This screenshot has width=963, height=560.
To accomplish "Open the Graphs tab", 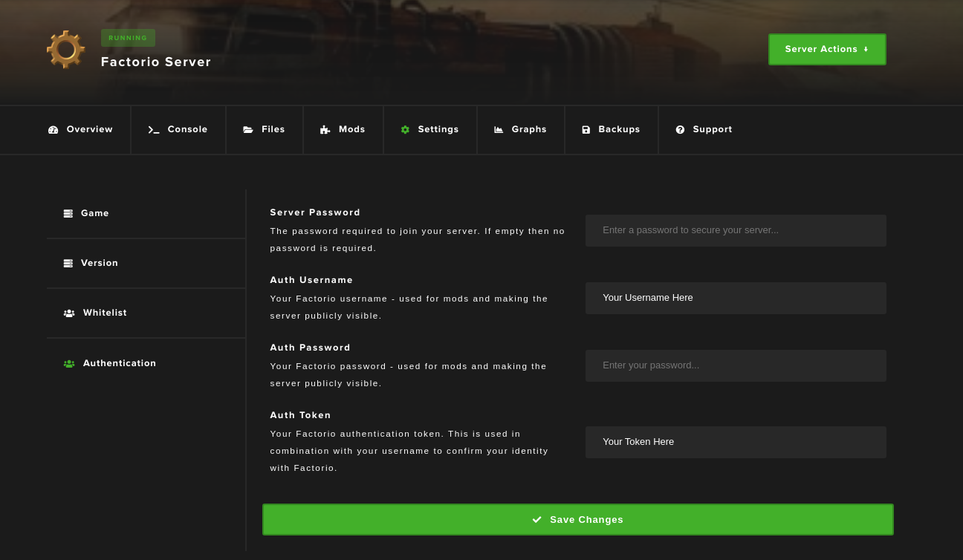I will coord(521,129).
